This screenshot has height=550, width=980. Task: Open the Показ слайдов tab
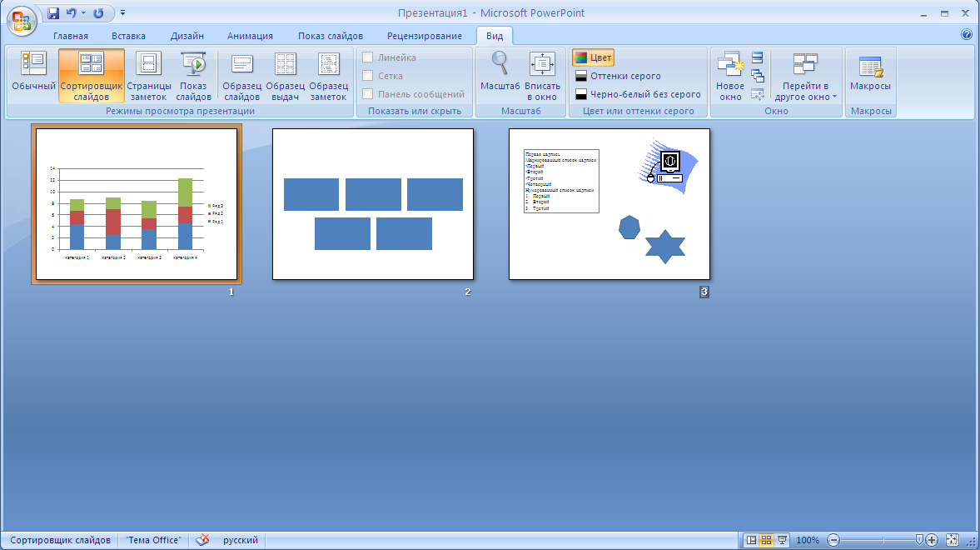[x=330, y=36]
